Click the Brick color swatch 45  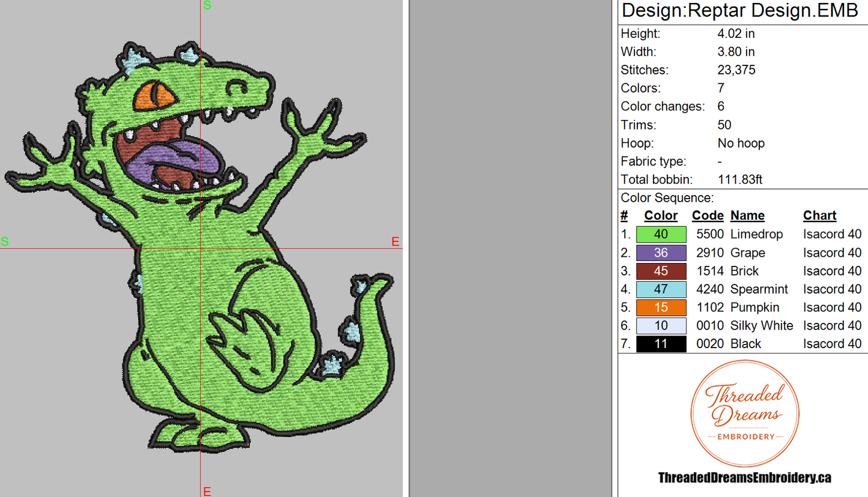click(661, 271)
